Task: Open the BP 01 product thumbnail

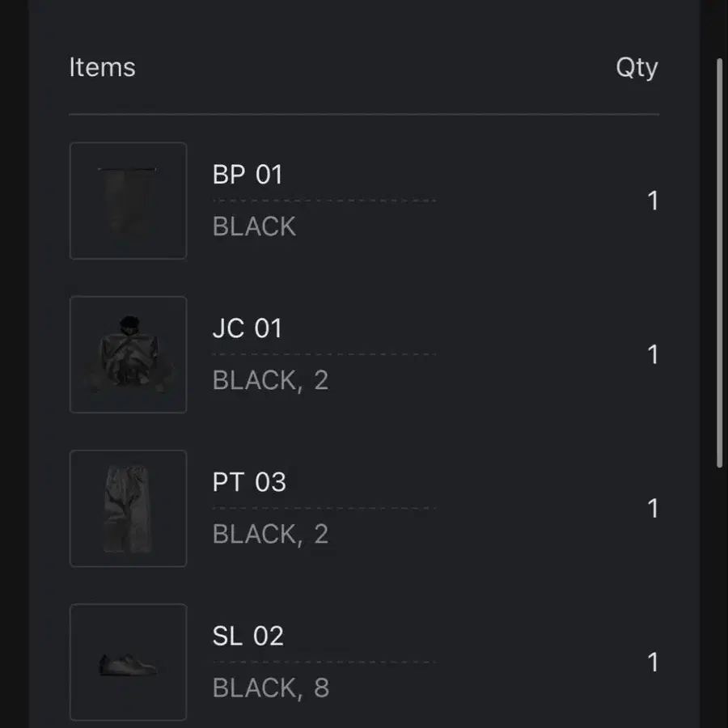Action: point(128,201)
